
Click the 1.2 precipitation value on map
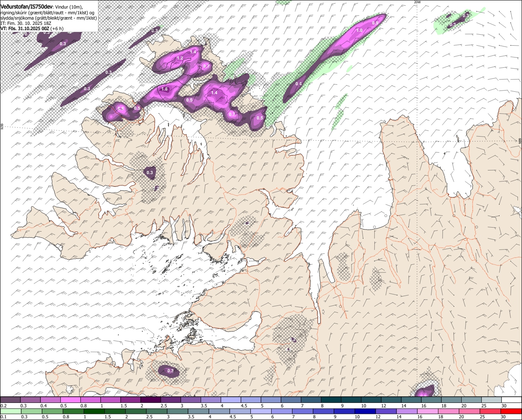pos(180,58)
